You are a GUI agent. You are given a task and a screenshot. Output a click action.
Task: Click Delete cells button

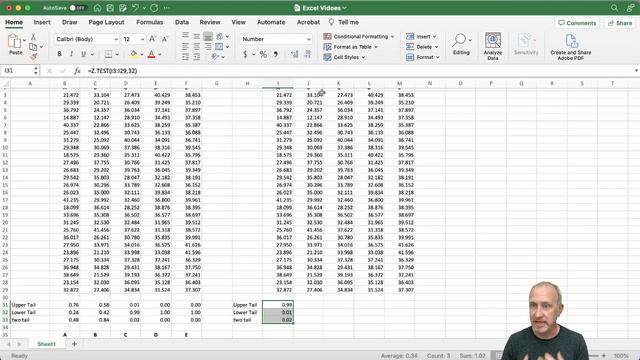pos(422,47)
